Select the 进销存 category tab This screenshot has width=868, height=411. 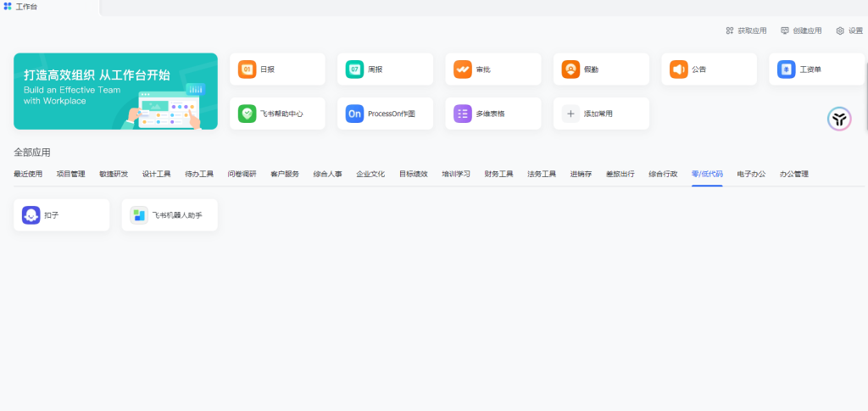tap(581, 175)
